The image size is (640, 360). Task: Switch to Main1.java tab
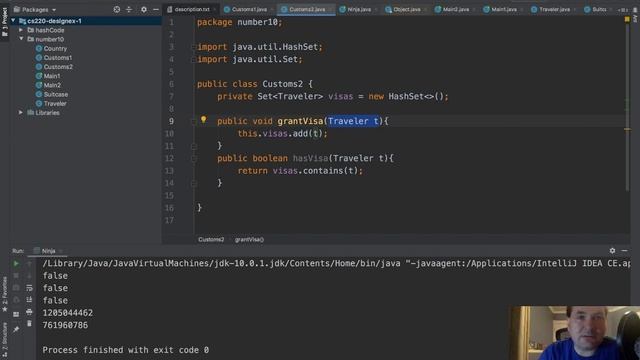tap(503, 9)
